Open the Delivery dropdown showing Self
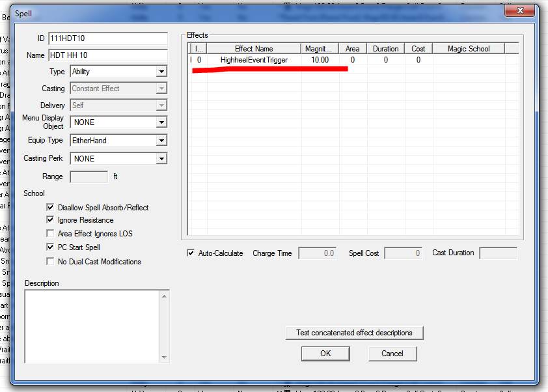548x392 pixels. (118, 105)
